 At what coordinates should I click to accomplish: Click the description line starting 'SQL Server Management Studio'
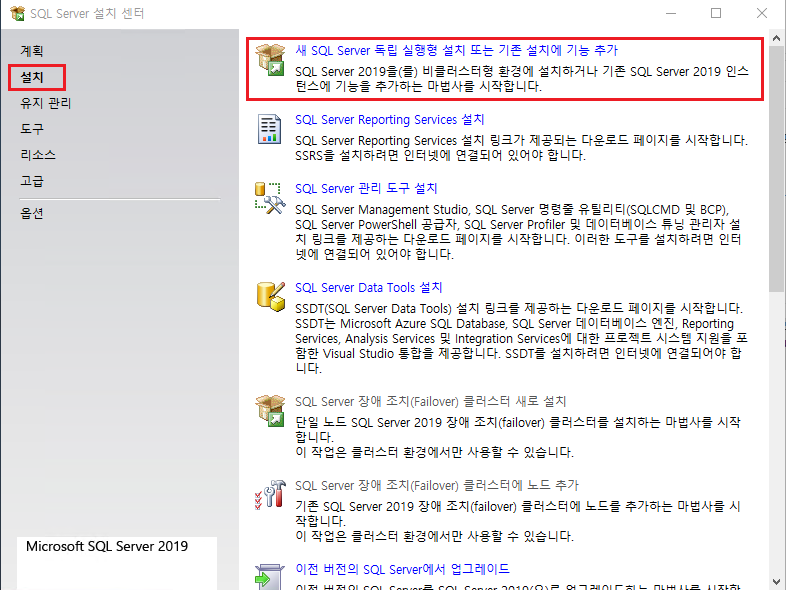coord(512,210)
